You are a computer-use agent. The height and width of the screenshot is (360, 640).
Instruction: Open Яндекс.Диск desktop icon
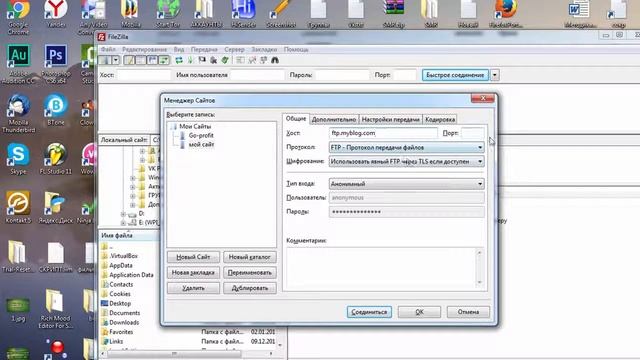tap(56, 207)
